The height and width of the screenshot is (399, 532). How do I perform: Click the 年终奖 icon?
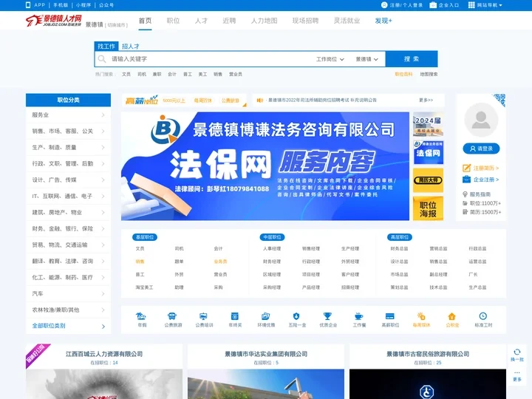click(x=234, y=316)
